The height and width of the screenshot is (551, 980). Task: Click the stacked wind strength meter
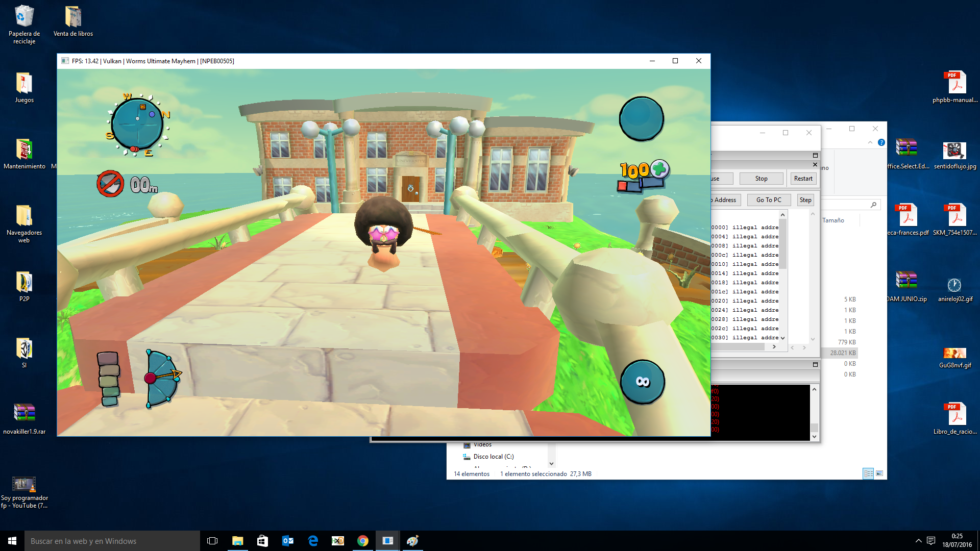(x=108, y=379)
